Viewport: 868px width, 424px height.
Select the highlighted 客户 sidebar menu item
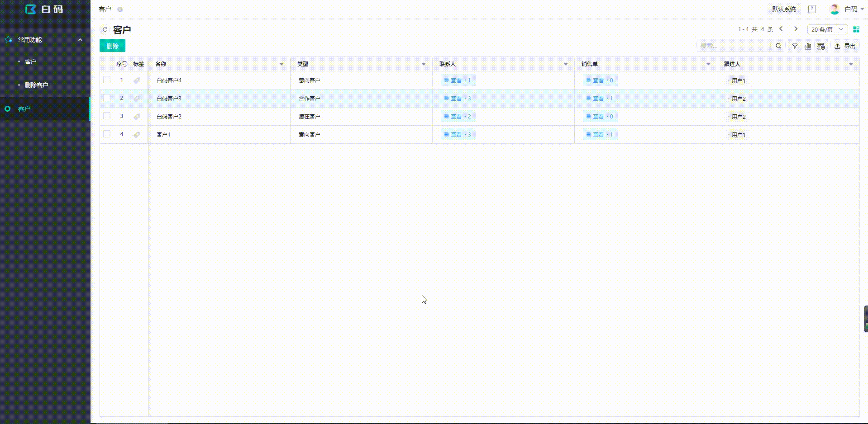click(45, 109)
